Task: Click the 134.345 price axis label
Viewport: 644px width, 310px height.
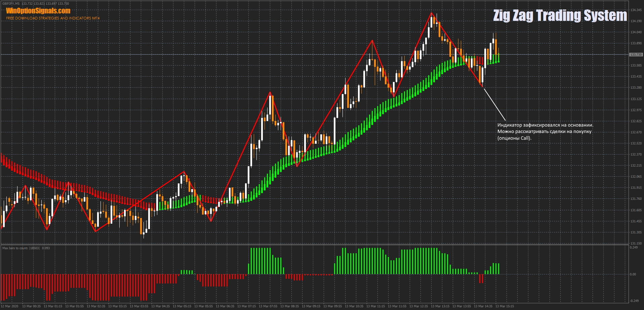Action: tap(636, 10)
